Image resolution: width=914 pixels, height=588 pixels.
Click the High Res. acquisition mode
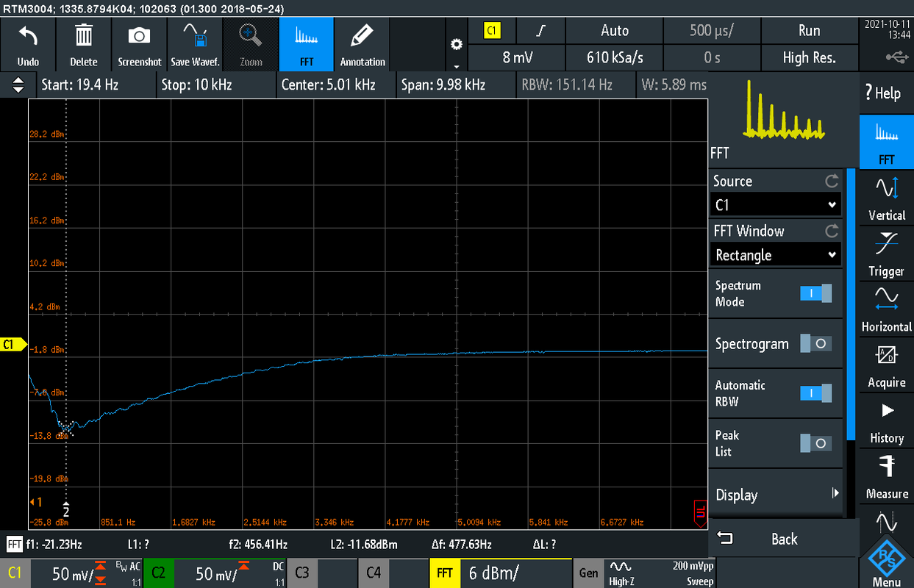click(809, 57)
